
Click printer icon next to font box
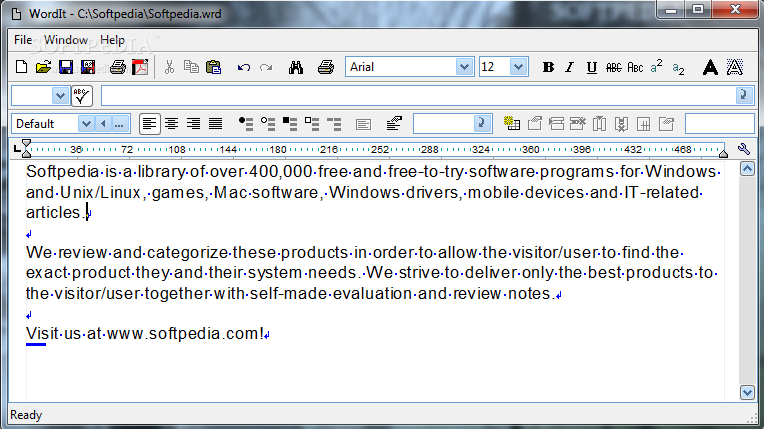(325, 67)
